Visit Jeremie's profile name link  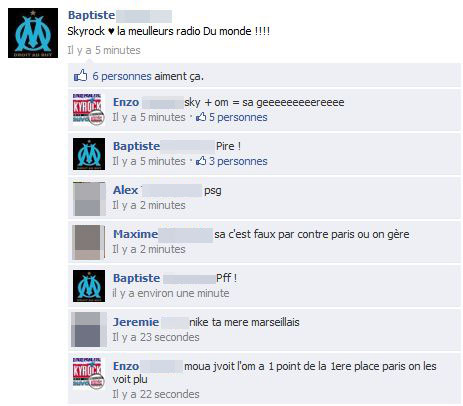click(136, 322)
